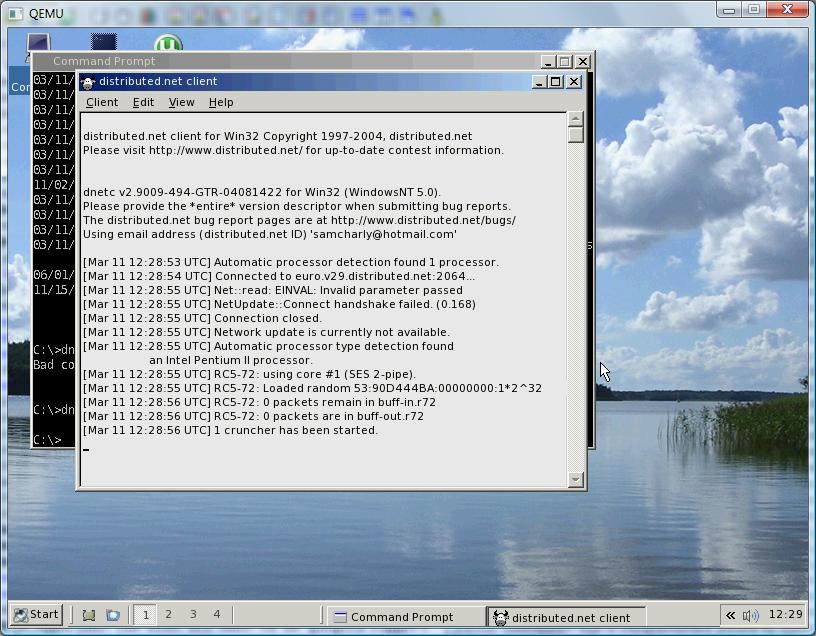Click scrollbar up arrow in client log
This screenshot has width=816, height=636.
coord(575,119)
